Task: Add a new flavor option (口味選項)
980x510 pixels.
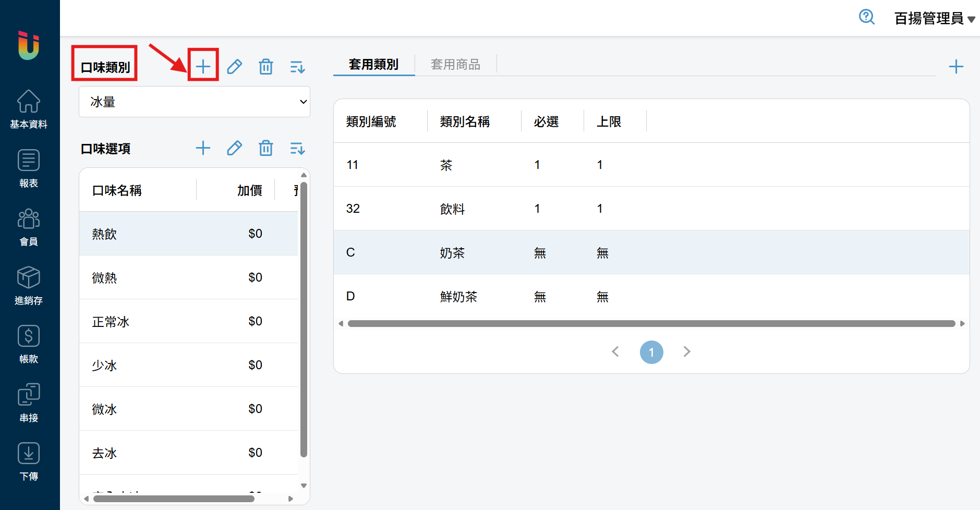Action: point(203,148)
